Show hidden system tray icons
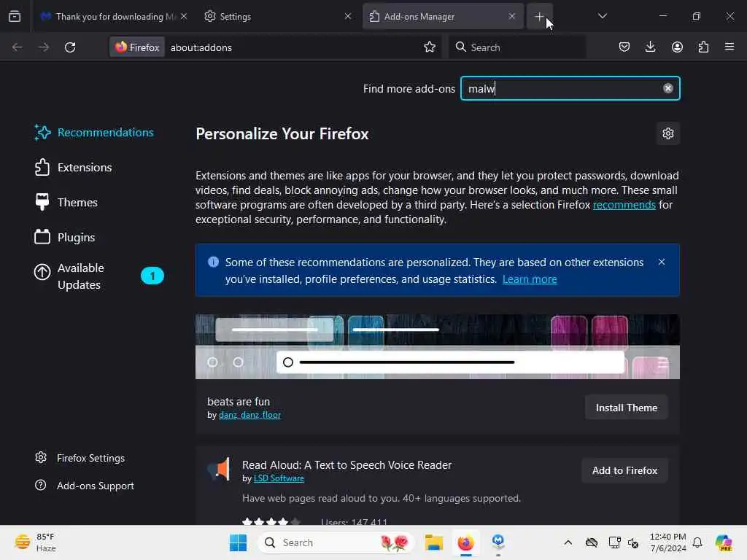 568,542
